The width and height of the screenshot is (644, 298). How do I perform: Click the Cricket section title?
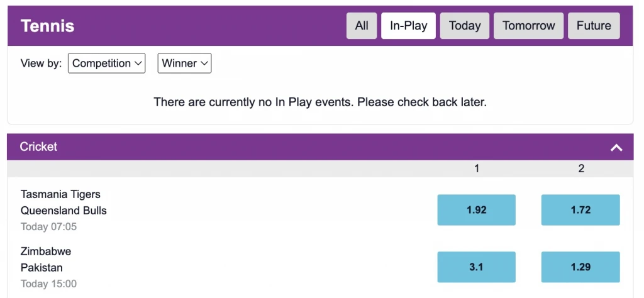(x=38, y=146)
